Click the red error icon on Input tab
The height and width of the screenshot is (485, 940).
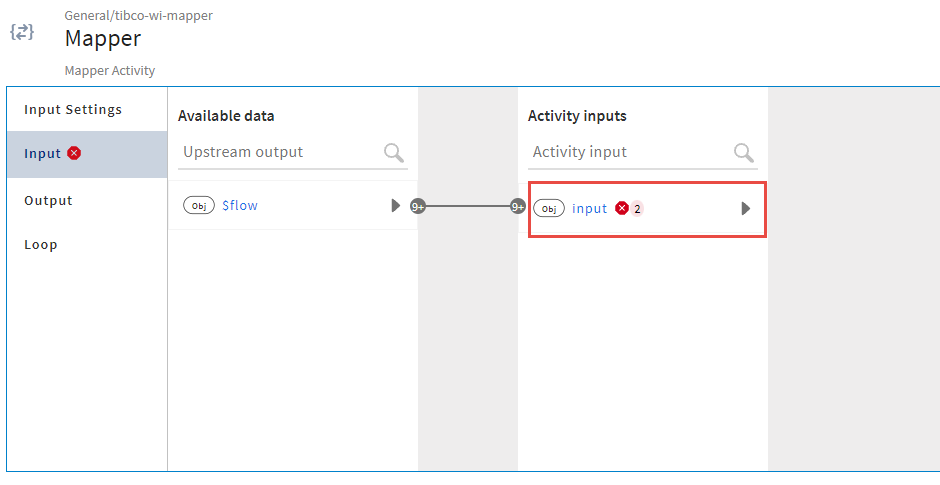point(75,153)
